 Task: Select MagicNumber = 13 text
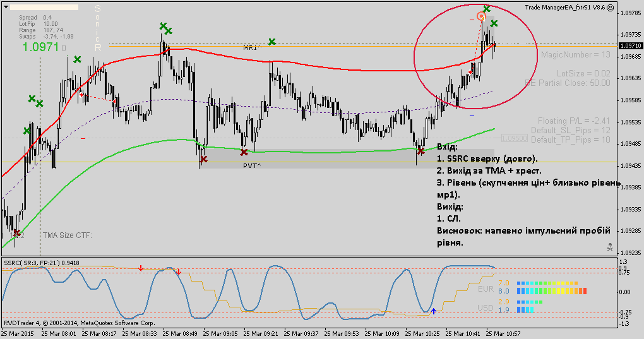pyautogui.click(x=575, y=54)
